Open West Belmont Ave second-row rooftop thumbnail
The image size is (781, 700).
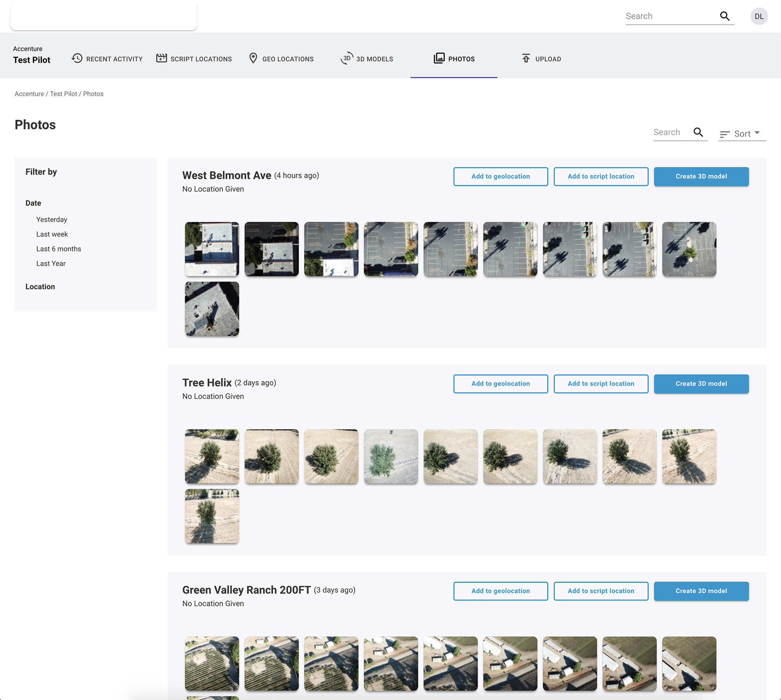click(212, 308)
